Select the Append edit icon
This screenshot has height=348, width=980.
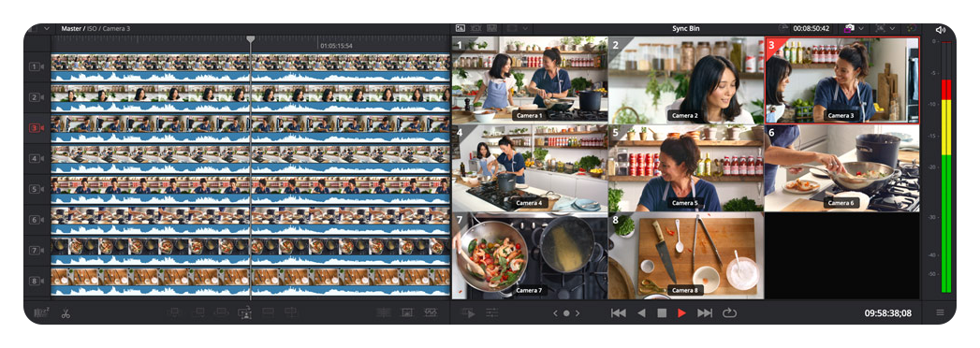point(198,313)
